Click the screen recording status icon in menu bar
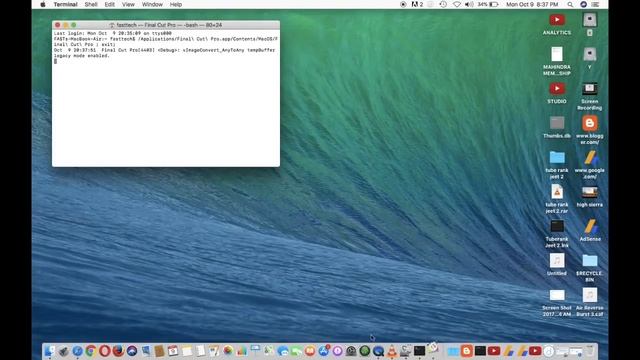640x360 pixels. point(403,4)
